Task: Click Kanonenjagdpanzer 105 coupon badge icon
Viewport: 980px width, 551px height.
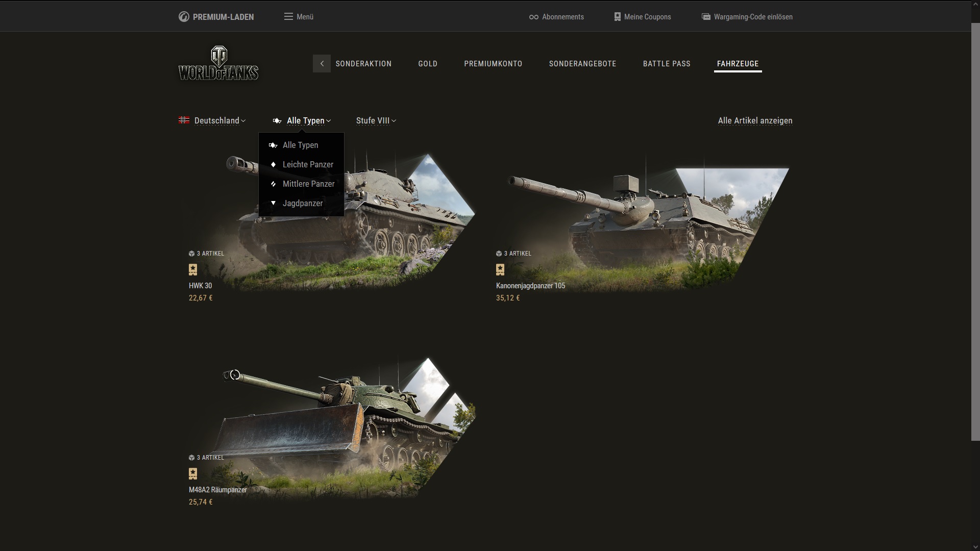Action: click(x=500, y=269)
